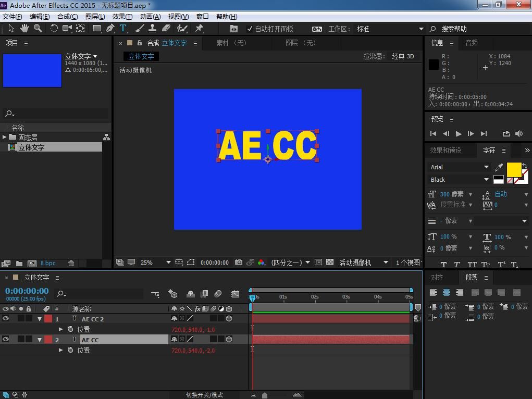Select the Rotation tool
Image resolution: width=532 pixels, height=399 pixels.
[54, 29]
